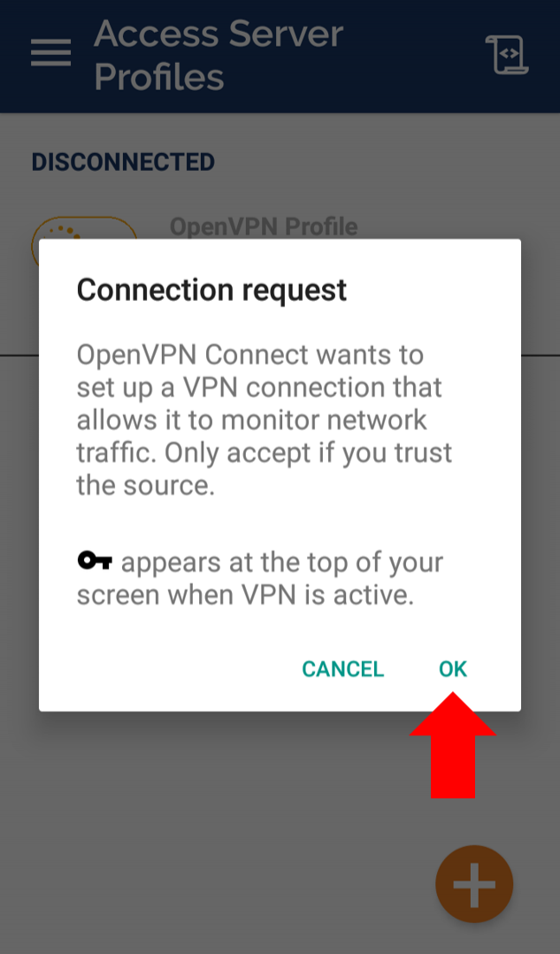Open the hamburger navigation menu
Image resolution: width=560 pixels, height=954 pixels.
51,53
